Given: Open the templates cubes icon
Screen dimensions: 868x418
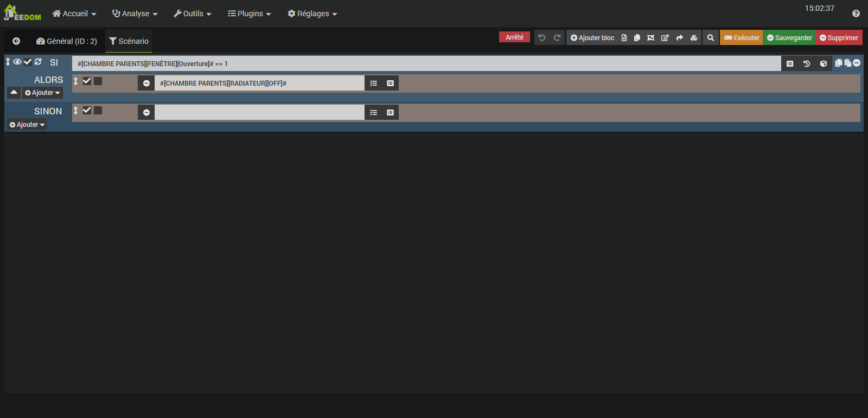Looking at the screenshot, I should click(694, 37).
